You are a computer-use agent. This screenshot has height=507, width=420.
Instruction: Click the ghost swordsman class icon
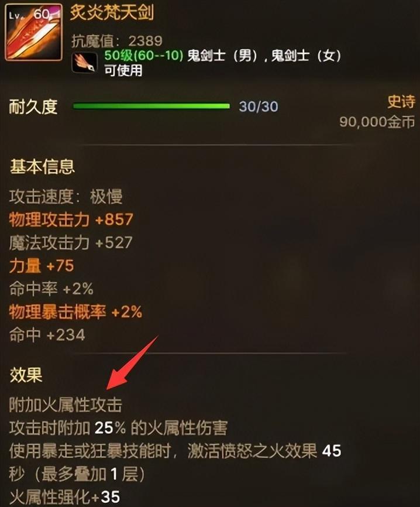(84, 63)
